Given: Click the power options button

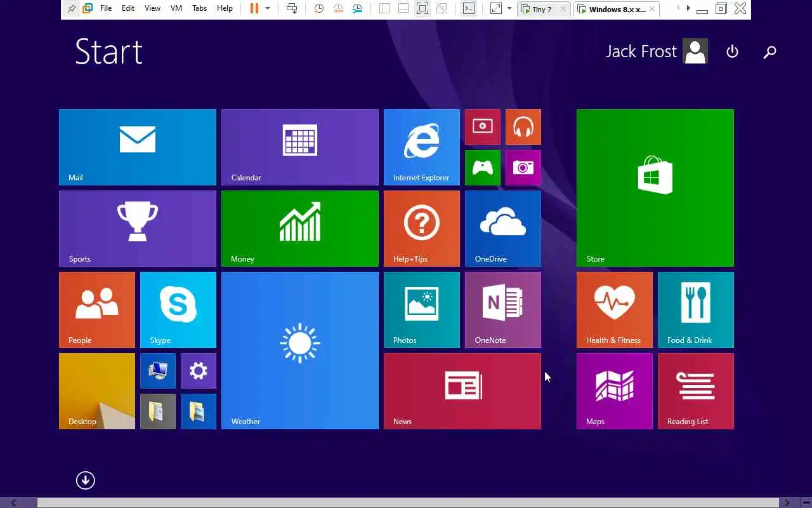Looking at the screenshot, I should click(732, 51).
